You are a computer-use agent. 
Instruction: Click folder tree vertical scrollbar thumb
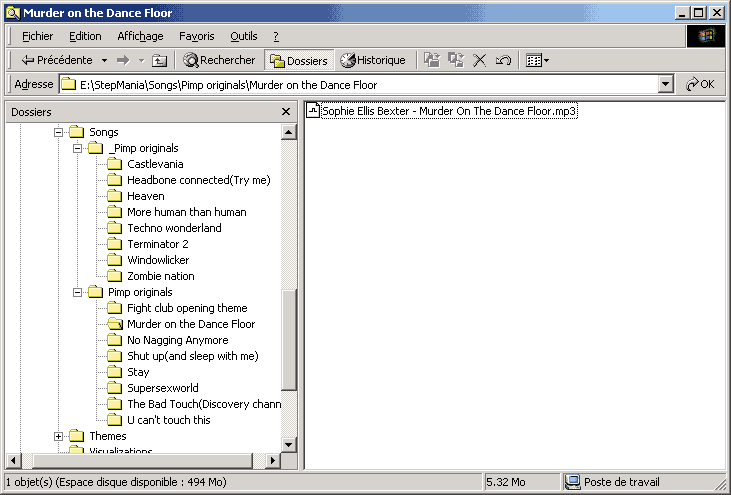click(x=289, y=340)
